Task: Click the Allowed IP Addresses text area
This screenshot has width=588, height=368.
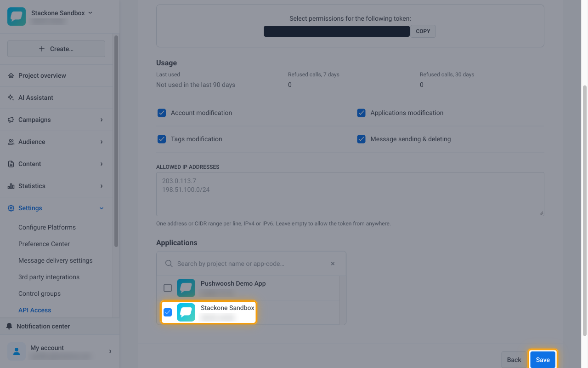Action: tap(350, 194)
